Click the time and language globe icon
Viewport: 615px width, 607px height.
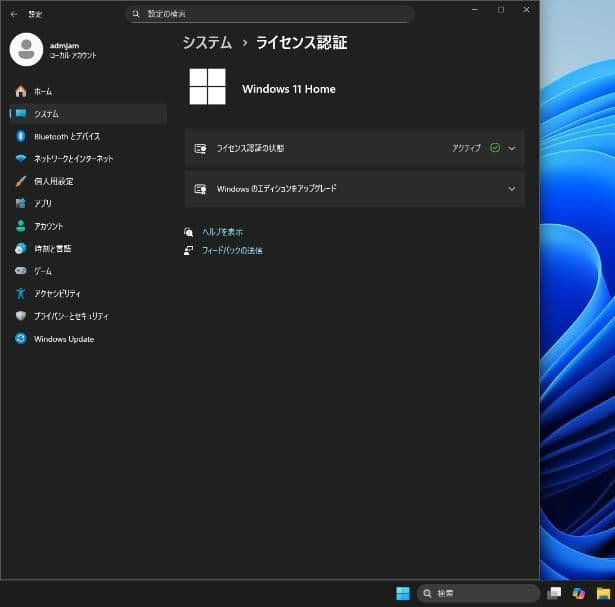pyautogui.click(x=21, y=248)
